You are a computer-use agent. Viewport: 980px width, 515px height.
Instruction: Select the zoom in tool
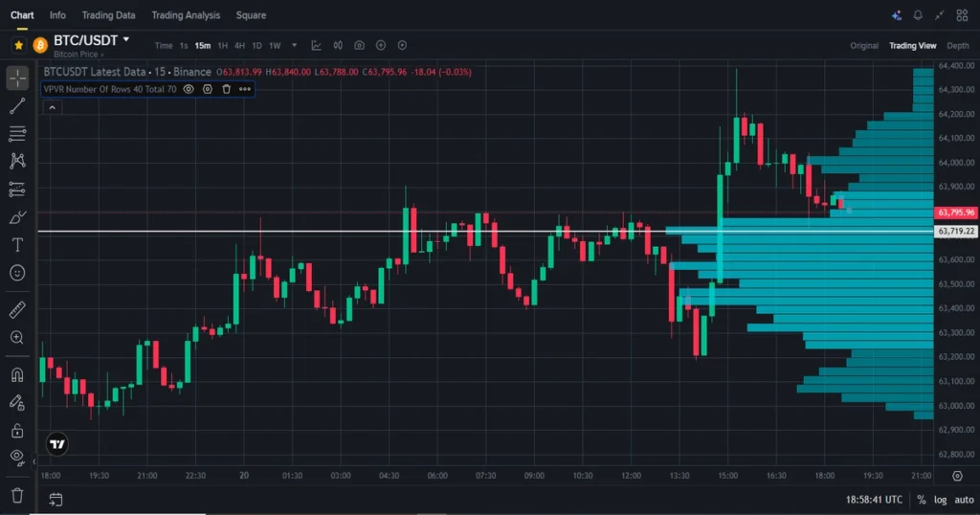pos(17,338)
